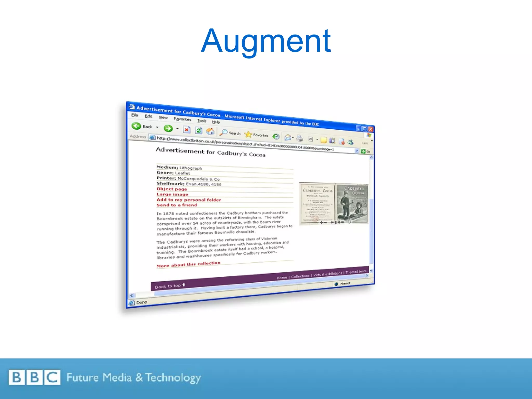Click the Windows flag throbber icon

pyautogui.click(x=369, y=135)
